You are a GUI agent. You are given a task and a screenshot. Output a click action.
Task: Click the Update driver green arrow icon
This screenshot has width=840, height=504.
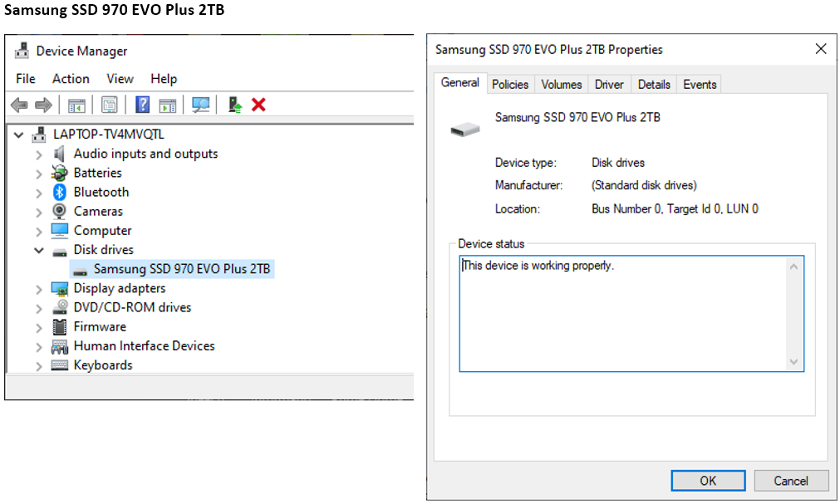coord(234,105)
